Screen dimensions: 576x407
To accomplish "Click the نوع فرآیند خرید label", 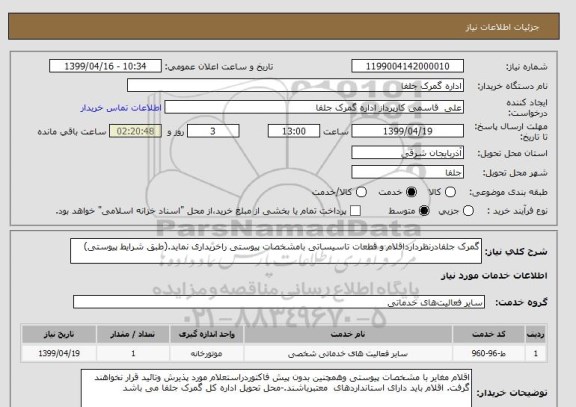I will point(517,211).
